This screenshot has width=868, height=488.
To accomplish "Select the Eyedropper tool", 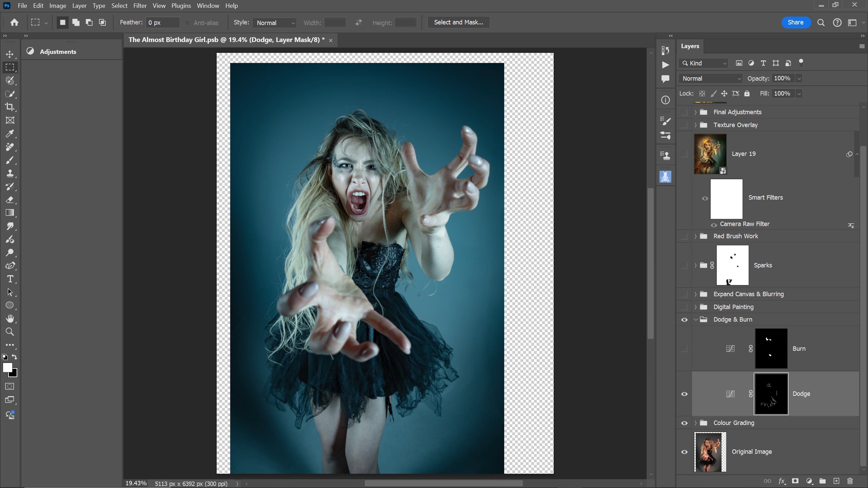I will pyautogui.click(x=10, y=134).
